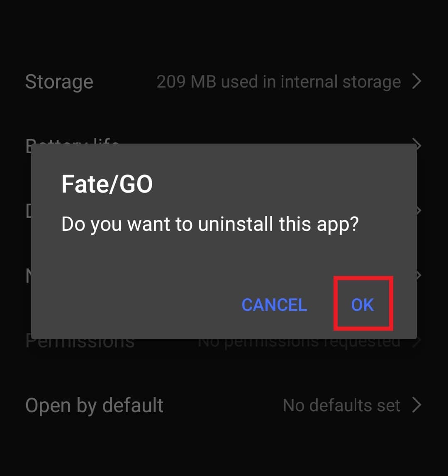
Task: Open the Storage details via its chevron
Action: [417, 81]
